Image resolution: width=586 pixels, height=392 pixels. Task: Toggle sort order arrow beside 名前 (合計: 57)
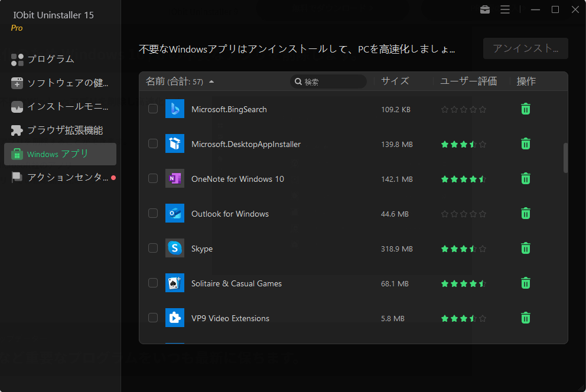(x=211, y=81)
